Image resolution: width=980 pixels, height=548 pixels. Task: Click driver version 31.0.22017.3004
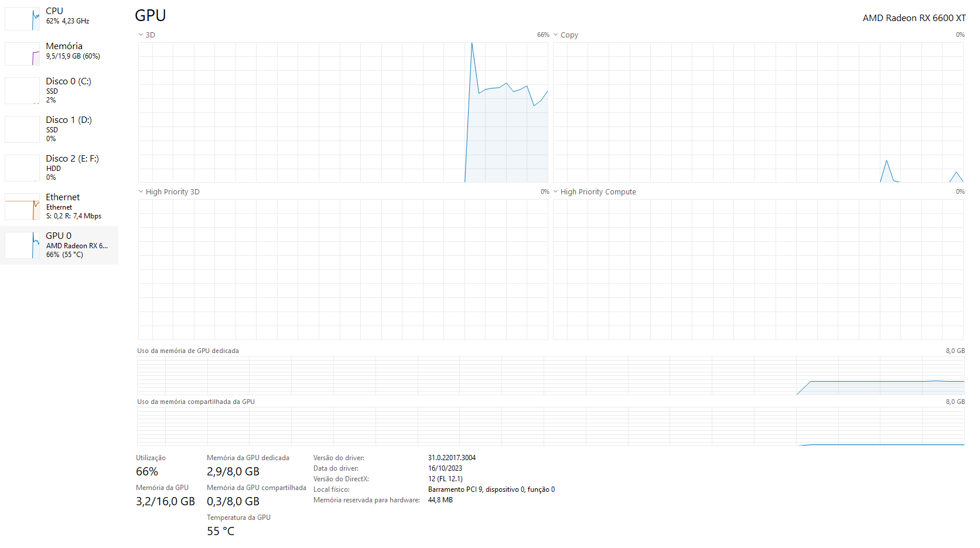tap(452, 458)
